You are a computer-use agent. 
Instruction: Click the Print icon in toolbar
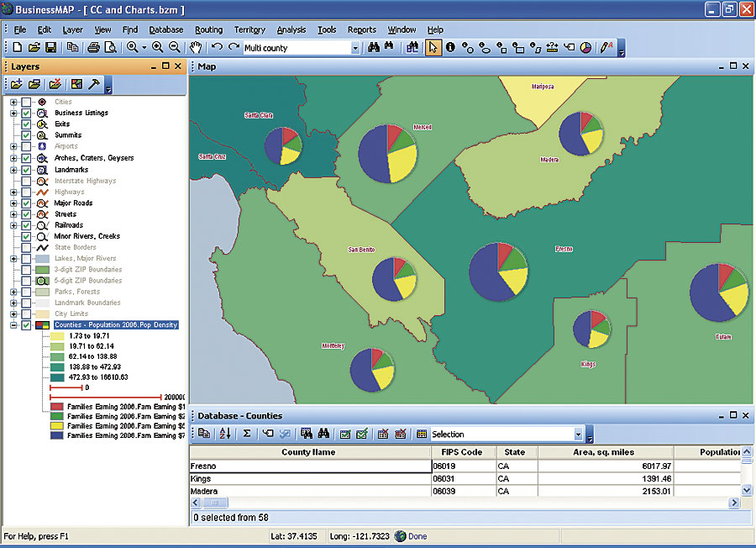coord(95,48)
